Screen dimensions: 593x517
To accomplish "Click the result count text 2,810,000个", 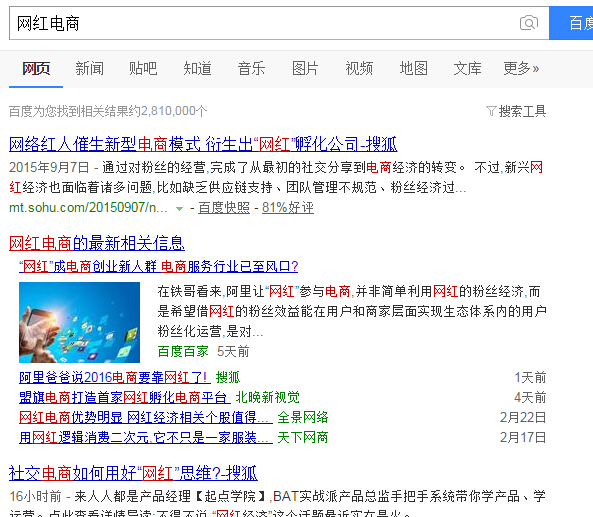I will point(174,111).
